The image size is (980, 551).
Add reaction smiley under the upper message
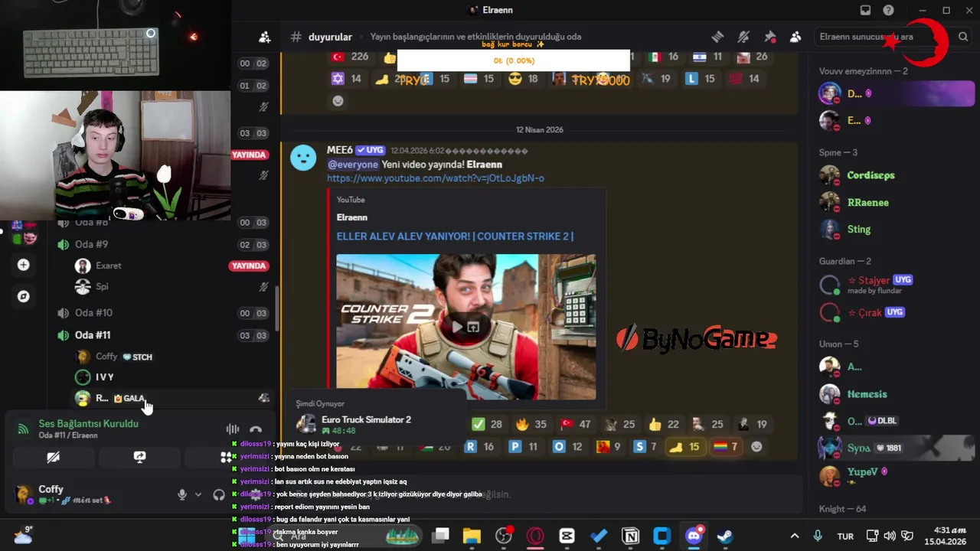[338, 101]
